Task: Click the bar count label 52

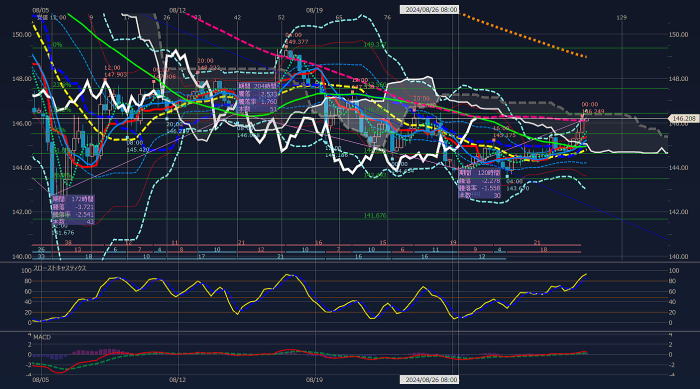Action: [281, 17]
